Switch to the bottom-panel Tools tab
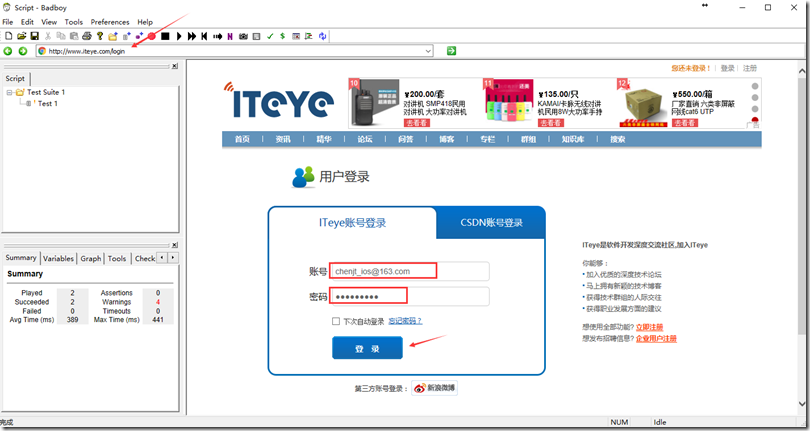 117,258
